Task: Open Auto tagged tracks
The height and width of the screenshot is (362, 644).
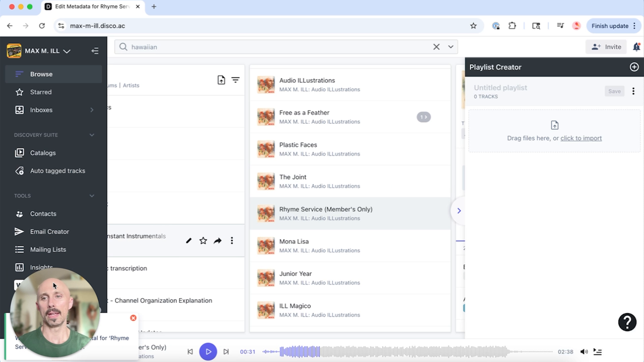Action: pos(57,171)
